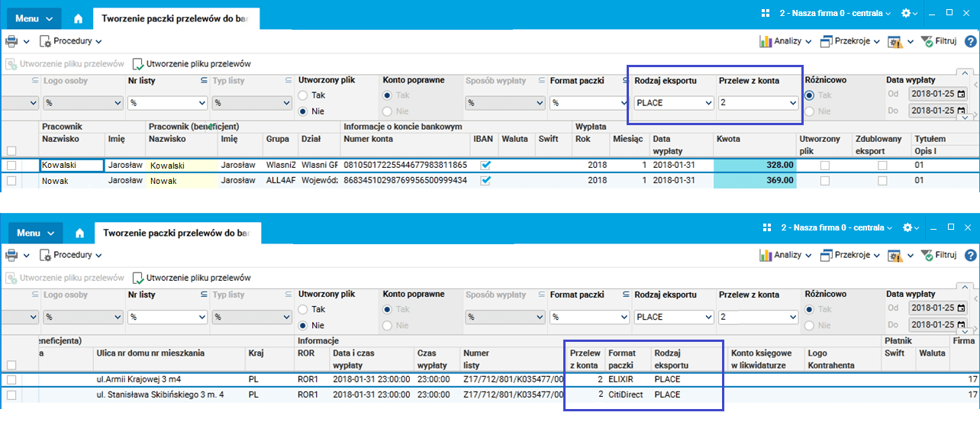Click account number 08105017225544677983811865

tap(406, 165)
